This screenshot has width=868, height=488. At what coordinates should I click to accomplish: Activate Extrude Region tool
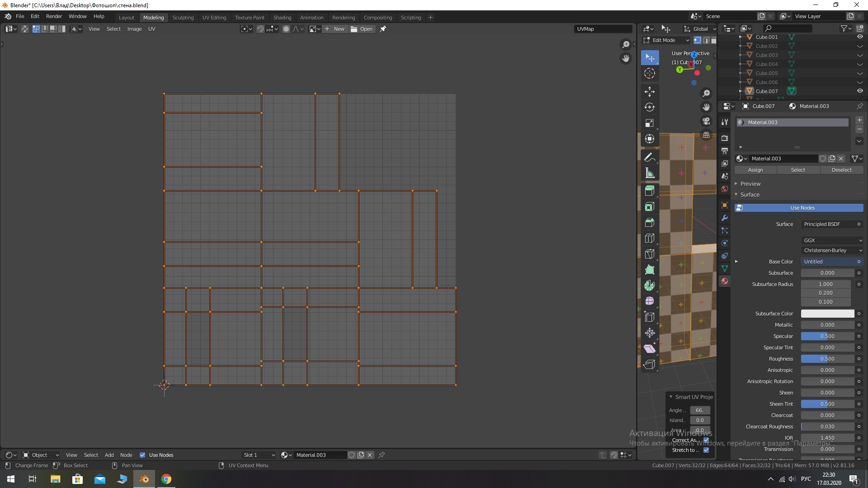[650, 191]
